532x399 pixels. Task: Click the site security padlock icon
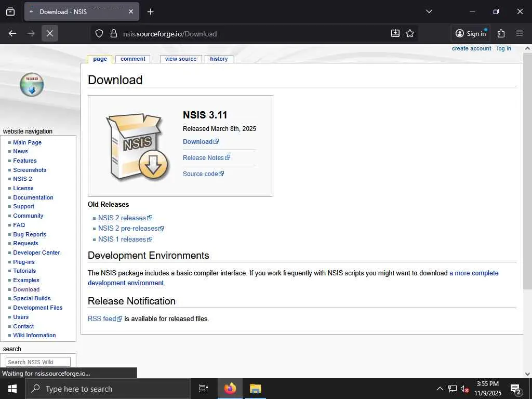(x=114, y=34)
